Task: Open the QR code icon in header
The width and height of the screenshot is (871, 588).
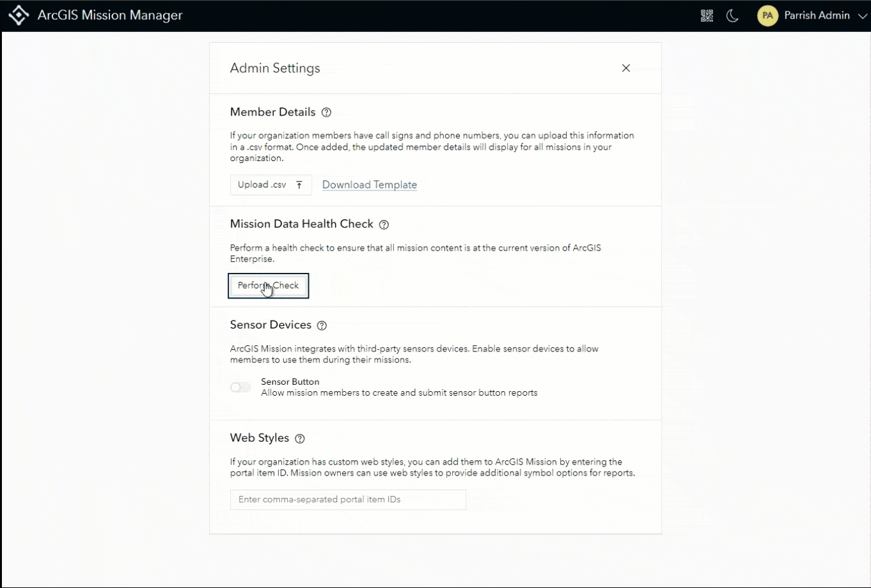Action: 707,16
